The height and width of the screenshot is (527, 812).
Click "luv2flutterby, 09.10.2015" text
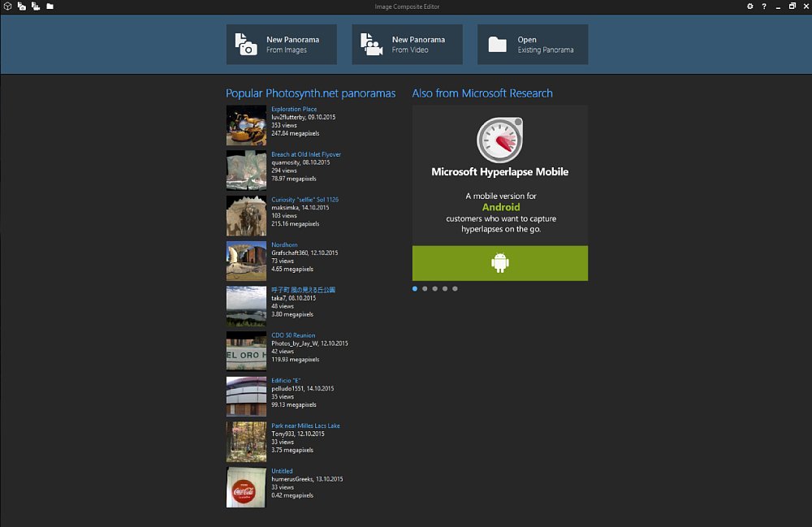click(x=304, y=118)
